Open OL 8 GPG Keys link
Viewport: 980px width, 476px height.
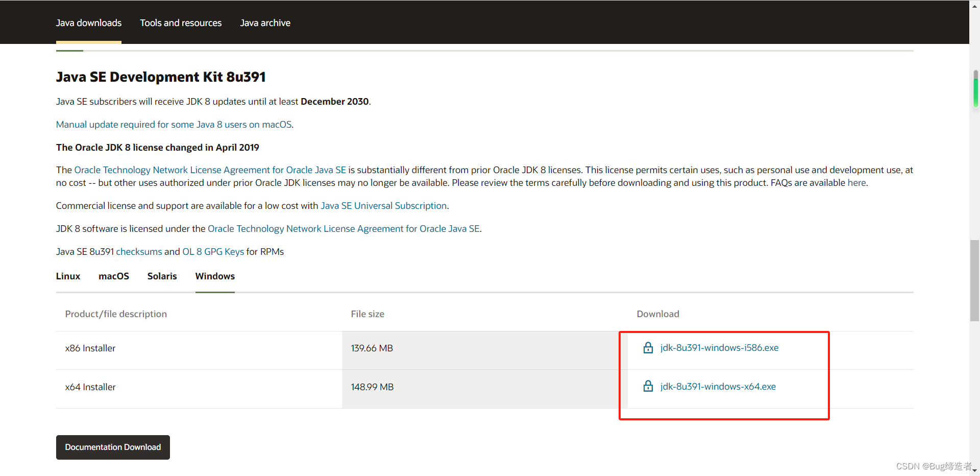213,252
